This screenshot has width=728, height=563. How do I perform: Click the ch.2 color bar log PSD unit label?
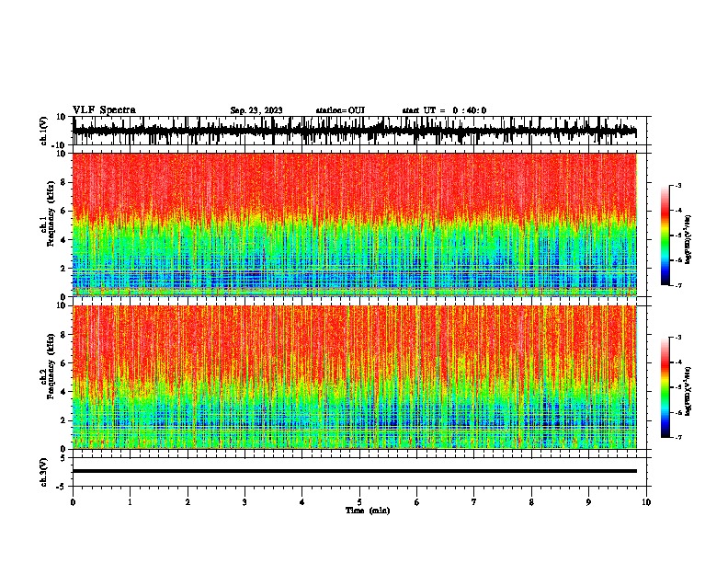coord(688,391)
